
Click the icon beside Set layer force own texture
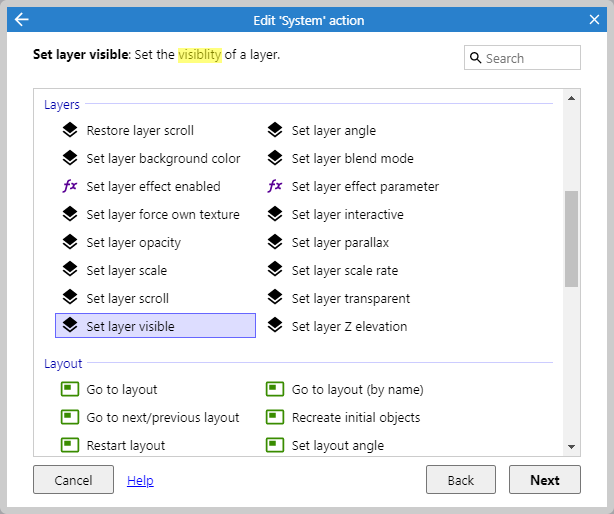[x=70, y=214]
